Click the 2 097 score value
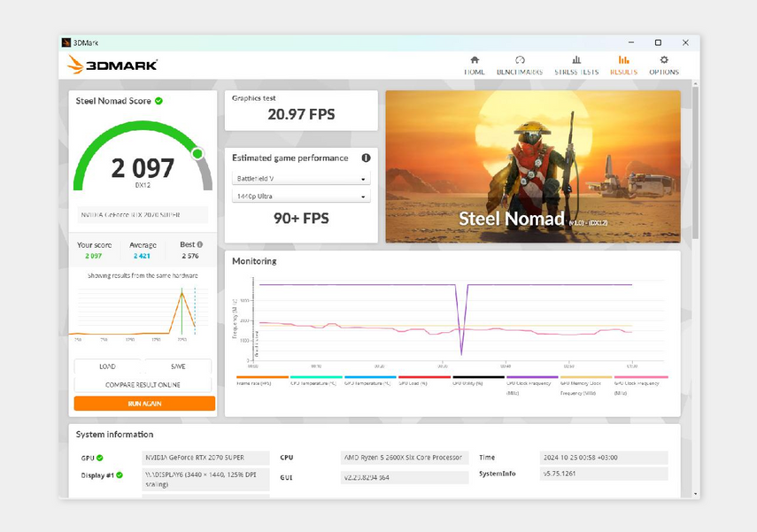This screenshot has width=757, height=532. (x=143, y=168)
